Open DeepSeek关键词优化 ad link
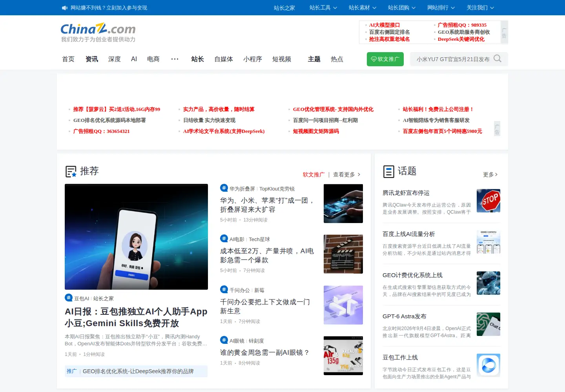 461,39
